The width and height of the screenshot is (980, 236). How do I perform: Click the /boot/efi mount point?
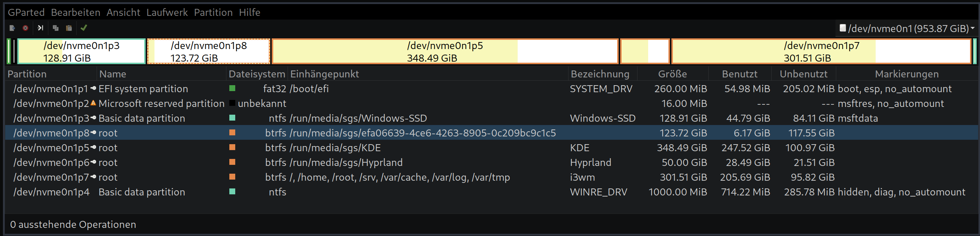point(309,89)
